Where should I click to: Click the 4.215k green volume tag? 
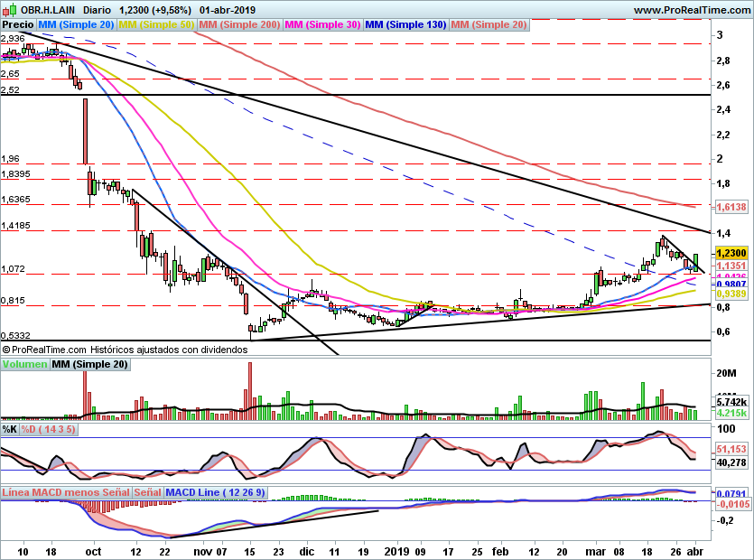(x=731, y=413)
